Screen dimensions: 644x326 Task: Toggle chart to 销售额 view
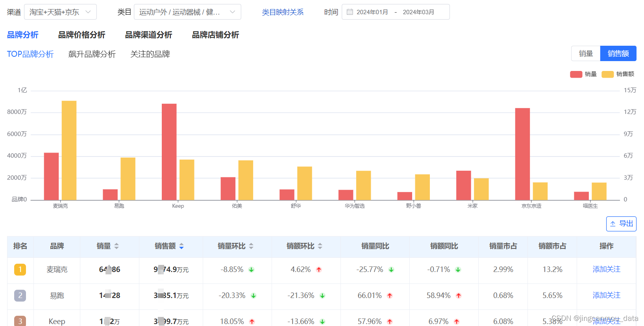618,54
